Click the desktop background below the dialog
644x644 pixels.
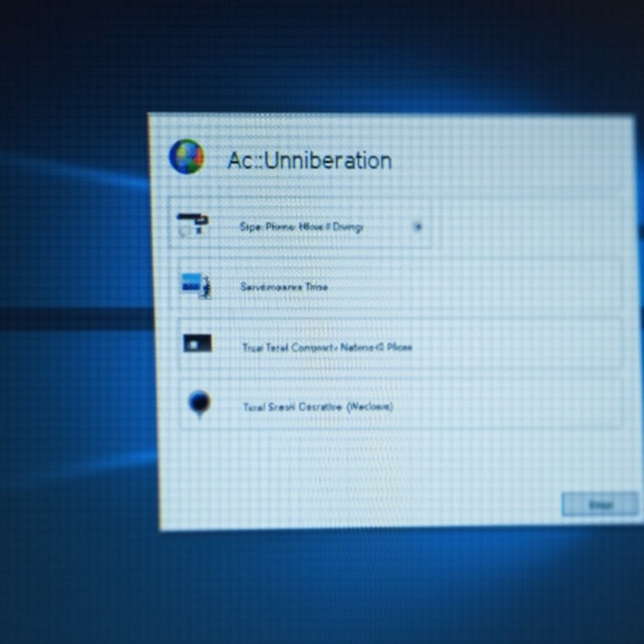coord(377,585)
